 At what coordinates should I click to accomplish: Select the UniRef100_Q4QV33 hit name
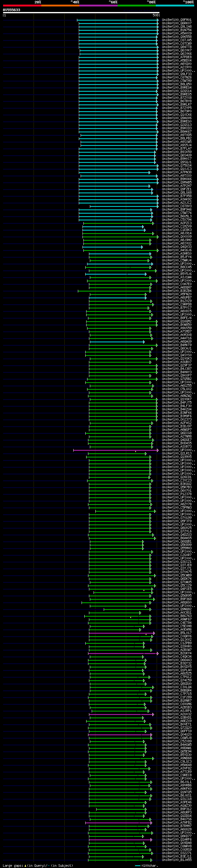click(176, 247)
